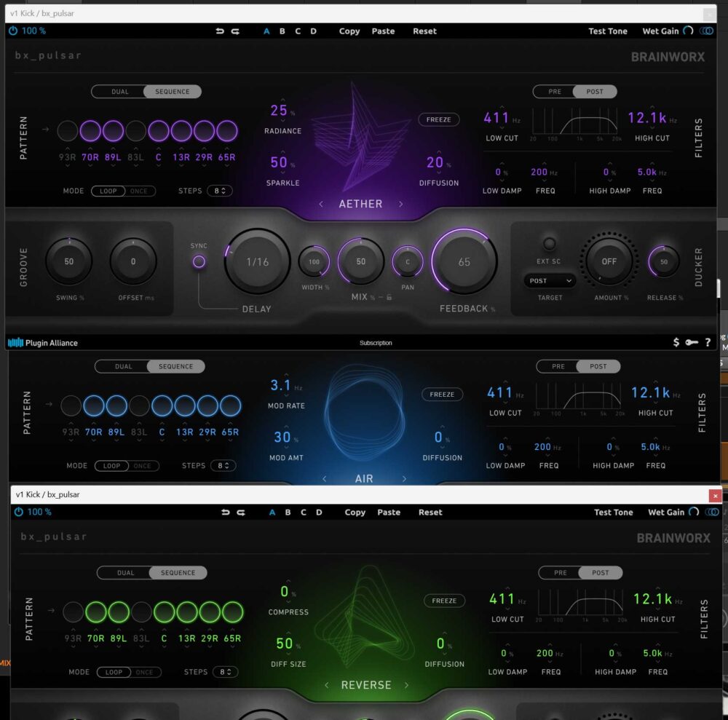Toggle the Mix lock icon
The image size is (728, 720).
[389, 297]
